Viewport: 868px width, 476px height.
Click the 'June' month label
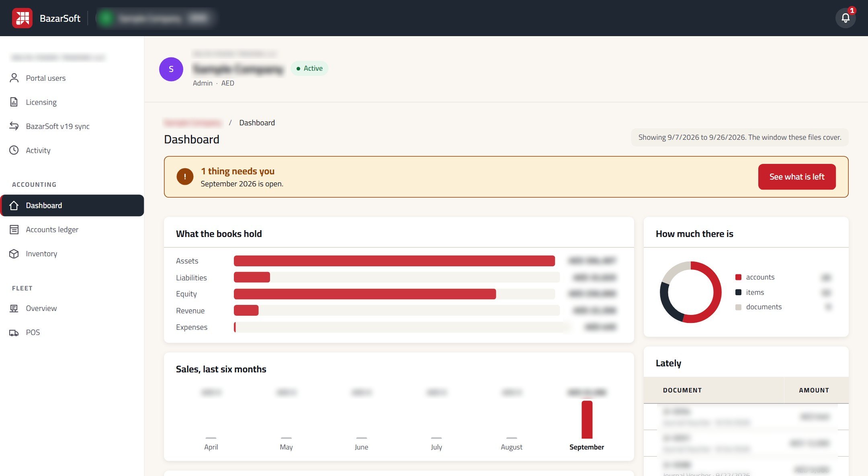(x=361, y=447)
